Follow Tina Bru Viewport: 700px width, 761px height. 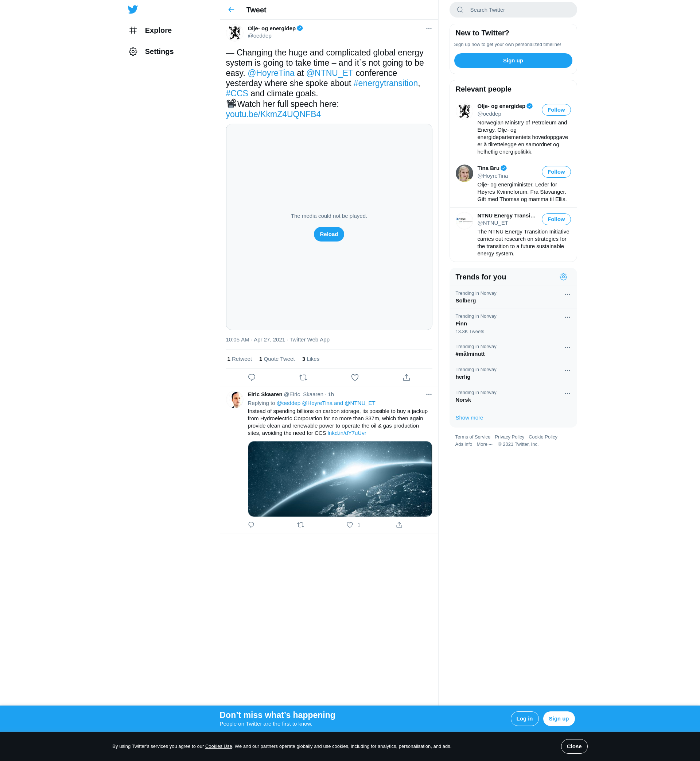[x=556, y=172]
